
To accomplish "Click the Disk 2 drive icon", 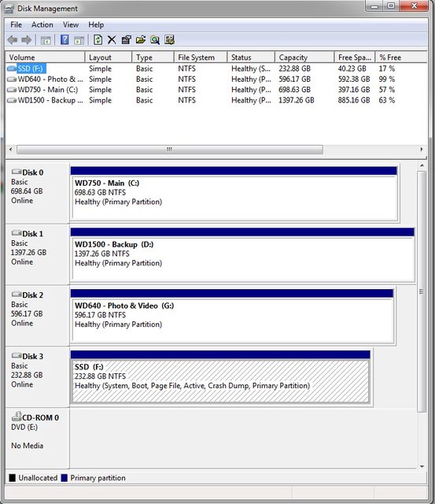I will click(17, 295).
